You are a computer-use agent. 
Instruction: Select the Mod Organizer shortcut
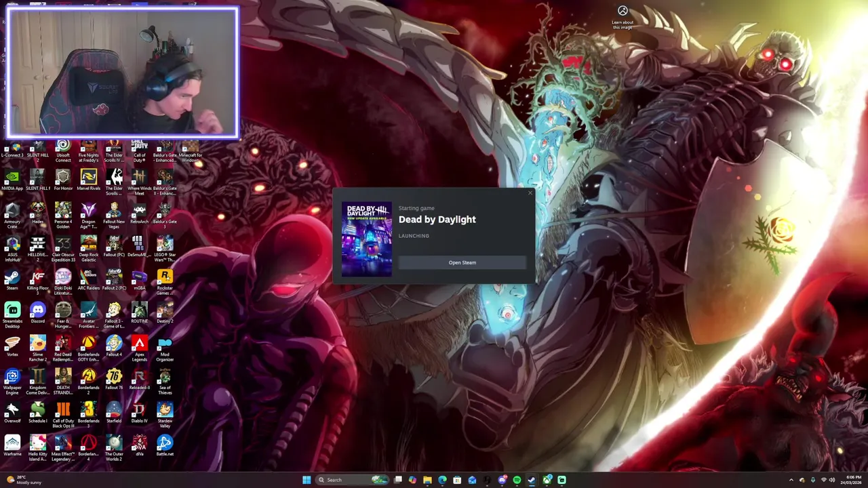[x=165, y=349]
